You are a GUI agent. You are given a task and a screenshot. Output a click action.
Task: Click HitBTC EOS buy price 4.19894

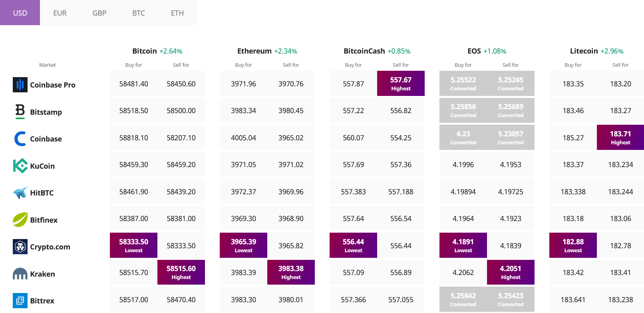[463, 191]
